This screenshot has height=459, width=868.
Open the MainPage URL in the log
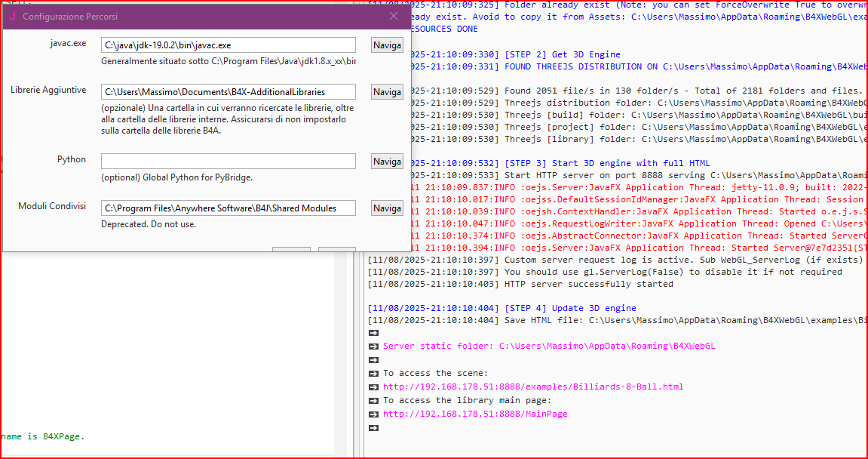pos(475,414)
